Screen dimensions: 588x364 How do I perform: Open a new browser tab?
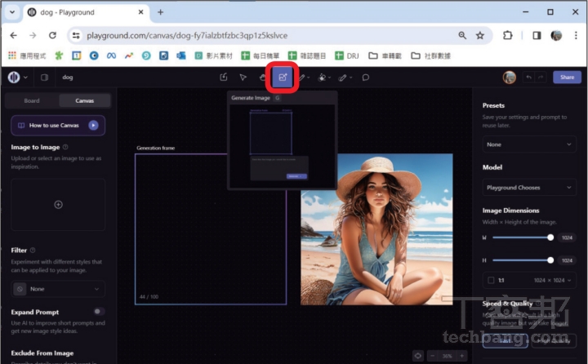pos(161,12)
